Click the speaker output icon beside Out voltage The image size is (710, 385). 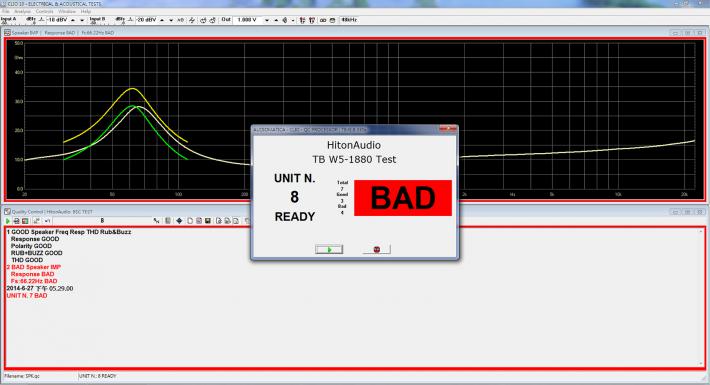pyautogui.click(x=285, y=20)
